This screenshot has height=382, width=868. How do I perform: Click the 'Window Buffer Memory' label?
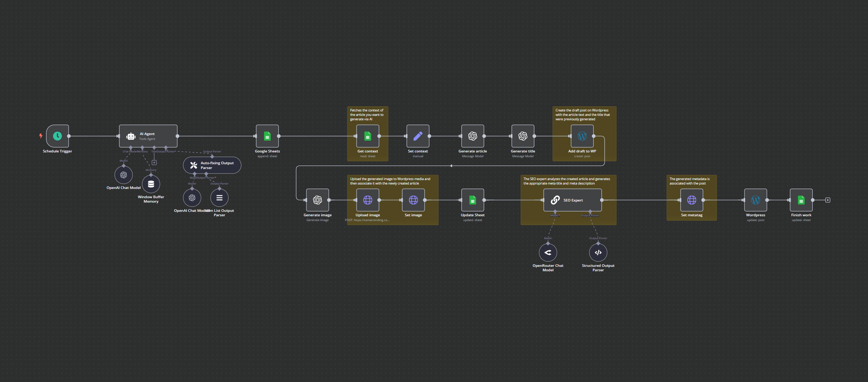(151, 199)
